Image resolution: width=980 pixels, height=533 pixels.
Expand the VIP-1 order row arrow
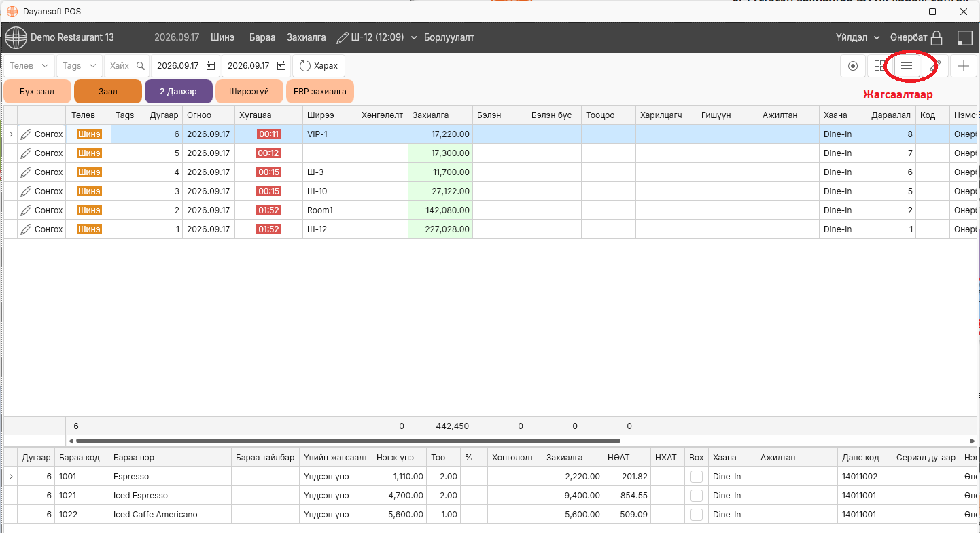tap(10, 134)
